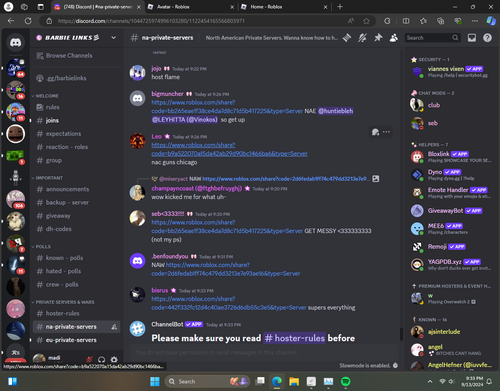The image size is (500, 391).
Task: Open the eu-private-servers channel
Action: click(x=71, y=340)
